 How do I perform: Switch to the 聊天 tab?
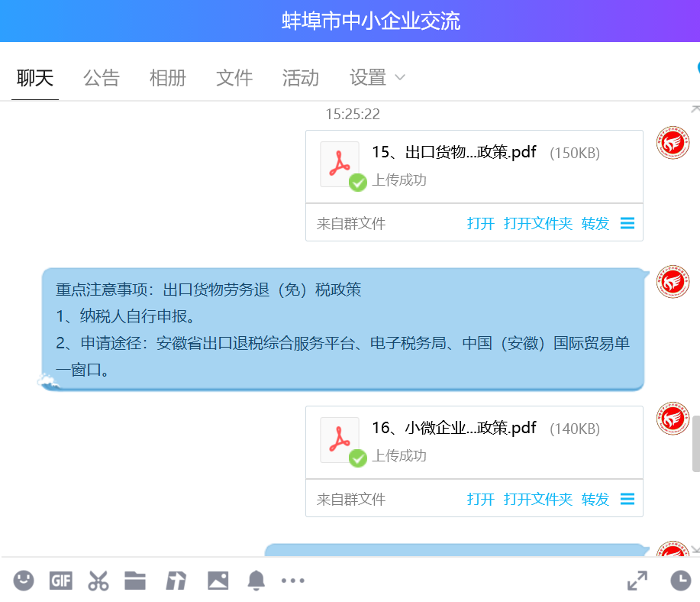coord(35,78)
